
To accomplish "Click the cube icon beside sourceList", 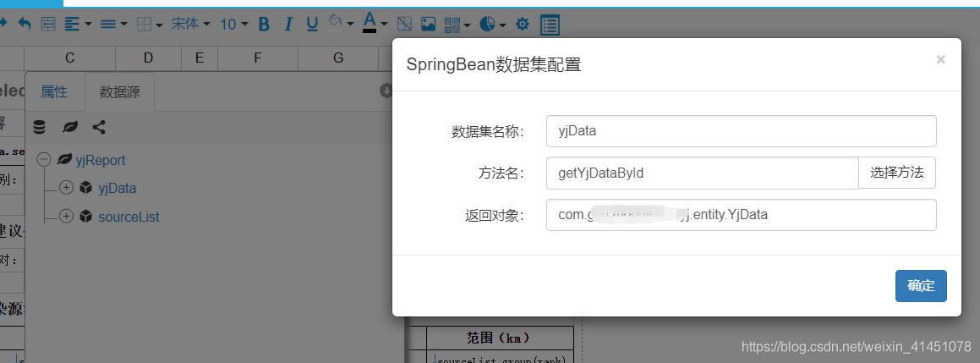I will coord(86,216).
